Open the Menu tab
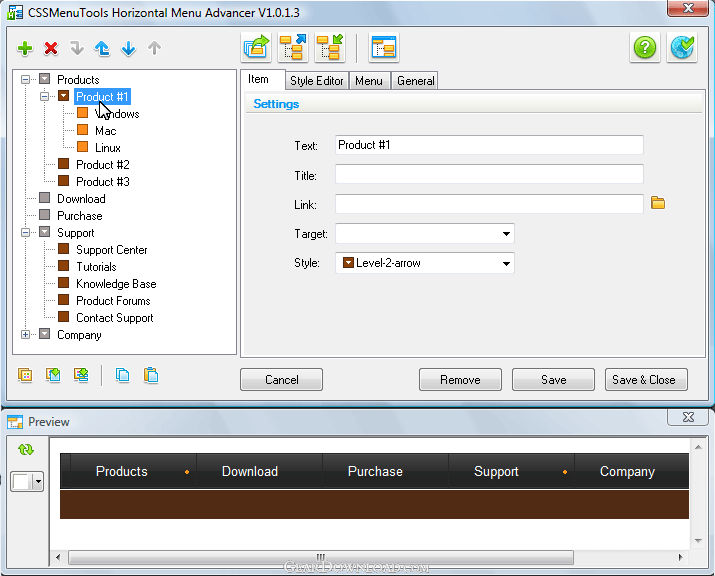The height and width of the screenshot is (576, 715). click(369, 81)
